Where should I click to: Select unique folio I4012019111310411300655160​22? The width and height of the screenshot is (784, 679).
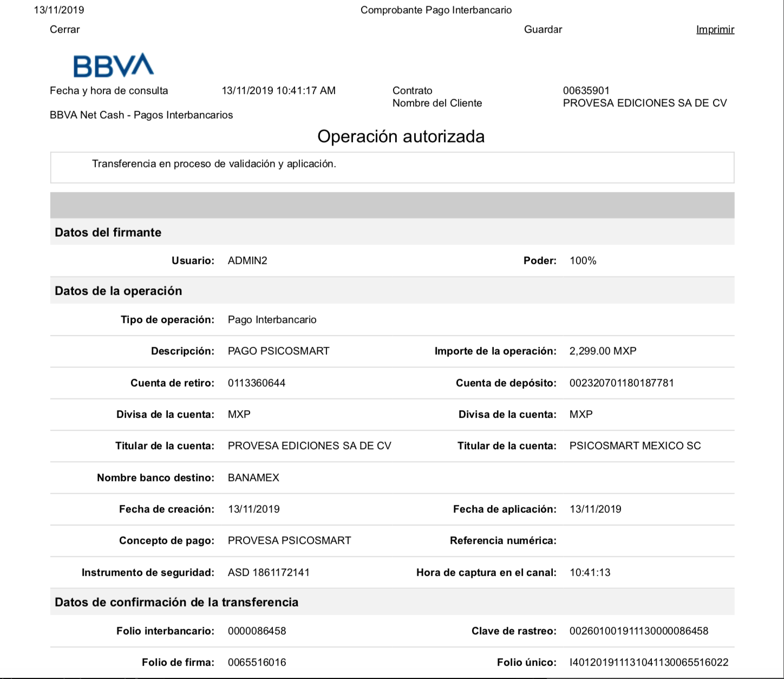(649, 662)
